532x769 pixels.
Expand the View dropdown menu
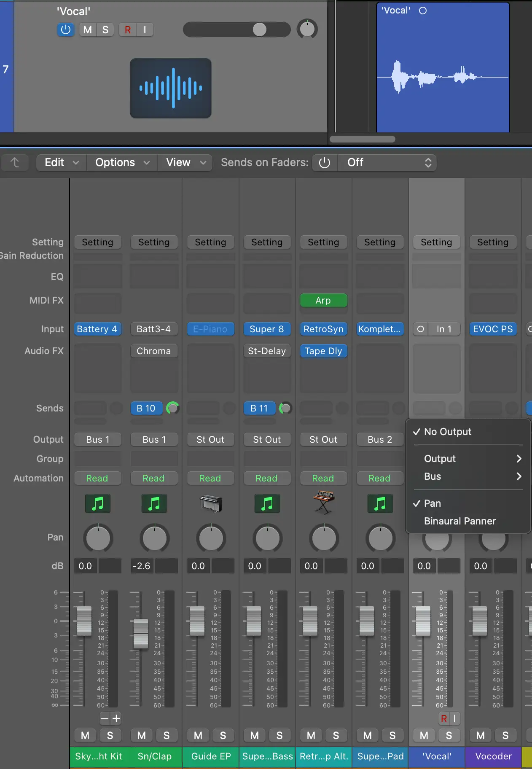185,163
